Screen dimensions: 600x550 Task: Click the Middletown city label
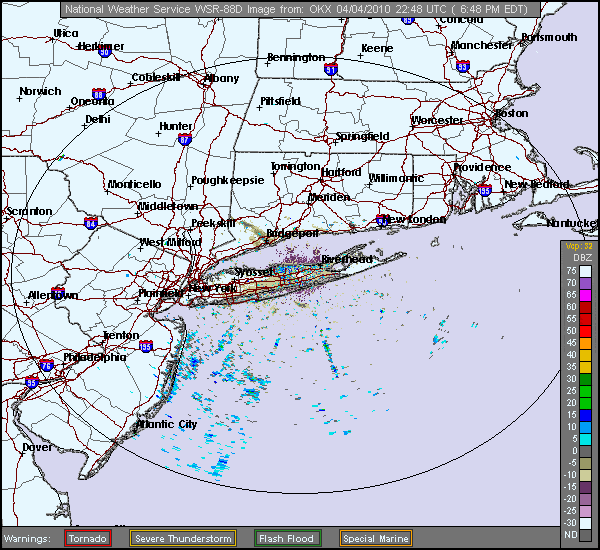(168, 206)
